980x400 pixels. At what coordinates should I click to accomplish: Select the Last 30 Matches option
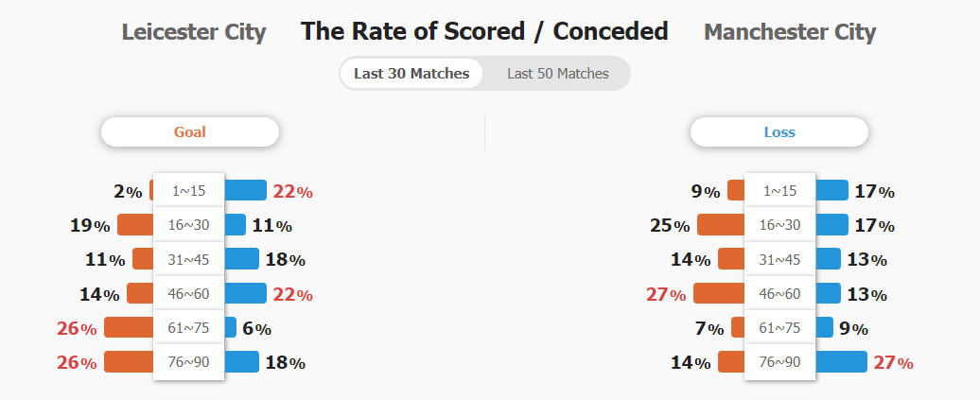(411, 74)
